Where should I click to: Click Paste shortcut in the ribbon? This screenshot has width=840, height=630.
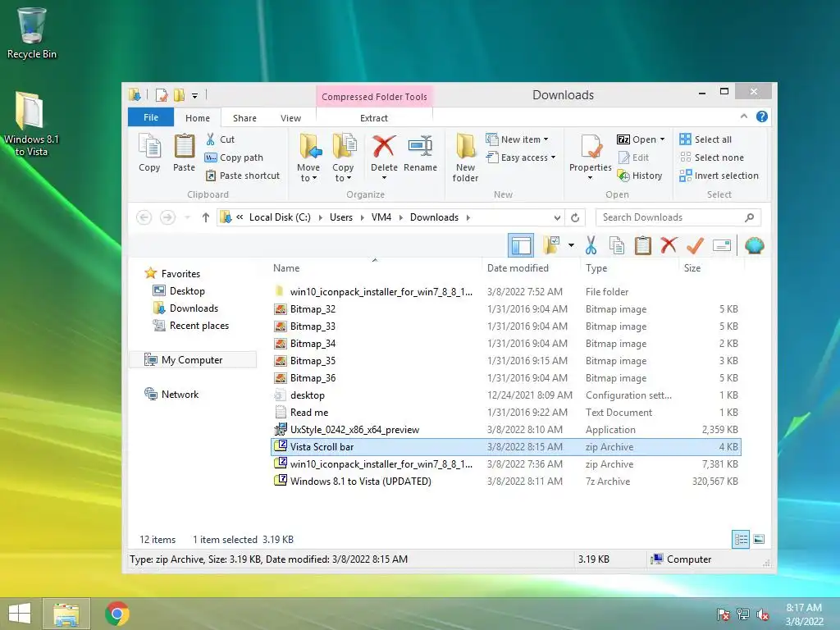(243, 176)
